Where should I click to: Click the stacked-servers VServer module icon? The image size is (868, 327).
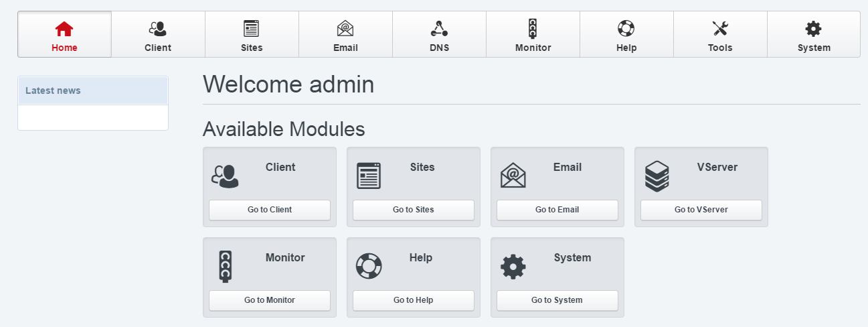(x=657, y=176)
